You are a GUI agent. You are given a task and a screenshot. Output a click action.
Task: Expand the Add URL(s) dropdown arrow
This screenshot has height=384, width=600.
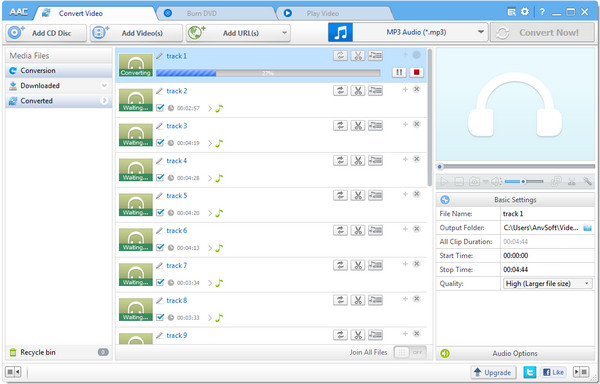click(x=284, y=33)
